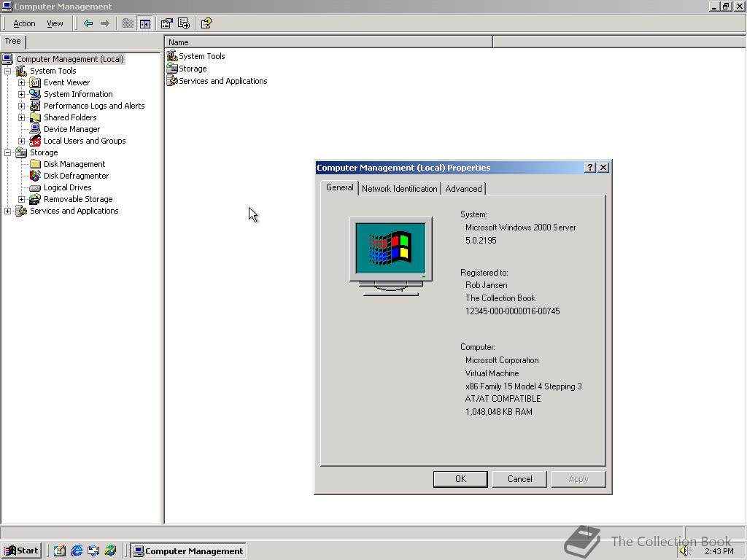
Task: Open Properties using its toolbar icon
Action: point(166,23)
